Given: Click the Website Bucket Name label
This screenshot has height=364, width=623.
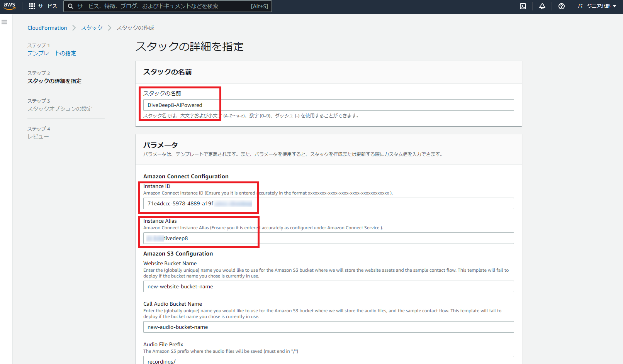Looking at the screenshot, I should pyautogui.click(x=170, y=263).
